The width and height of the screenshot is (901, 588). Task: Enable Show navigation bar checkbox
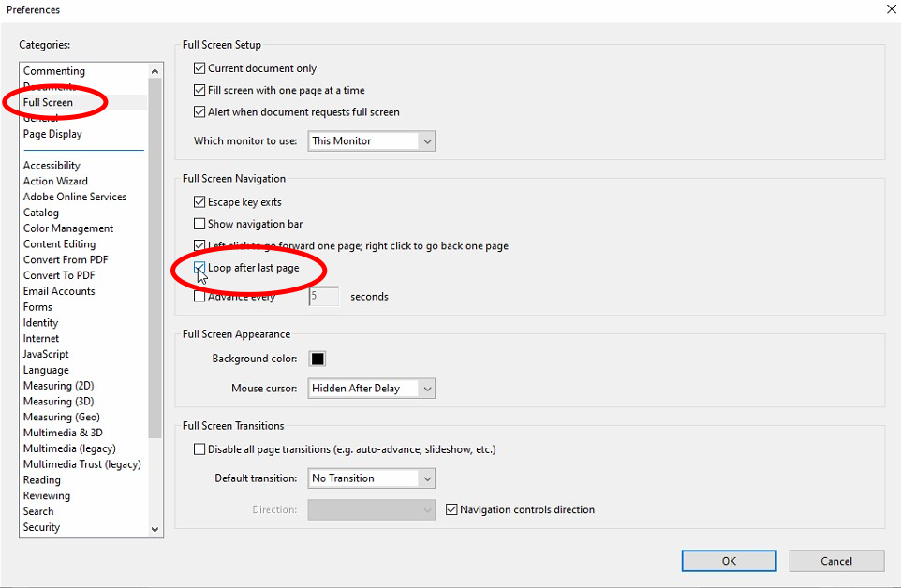[199, 224]
